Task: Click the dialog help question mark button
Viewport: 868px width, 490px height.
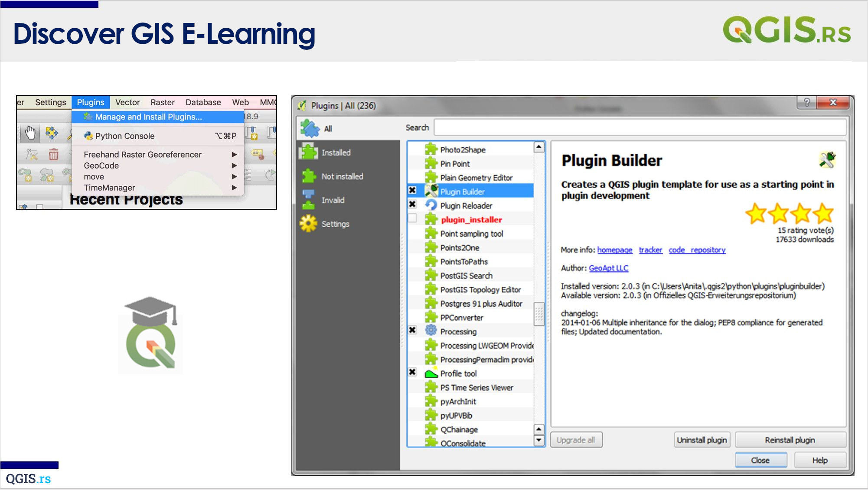Action: tap(806, 103)
